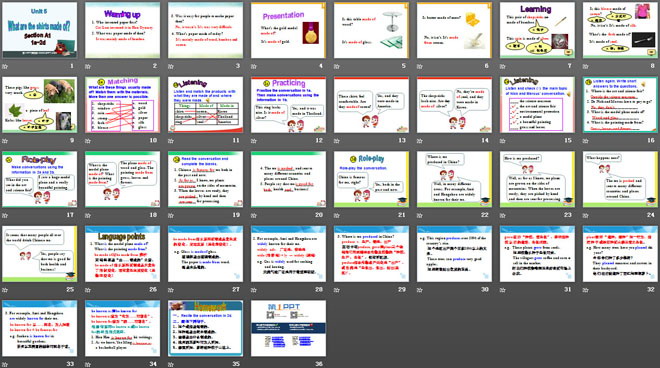Select the first Role-play slide 17
Image resolution: width=660 pixels, height=368 pixels.
(40, 179)
